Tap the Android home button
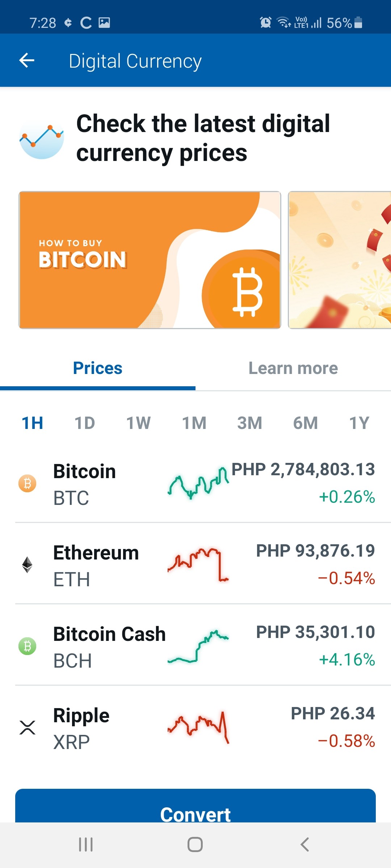This screenshot has width=391, height=868. click(x=195, y=844)
